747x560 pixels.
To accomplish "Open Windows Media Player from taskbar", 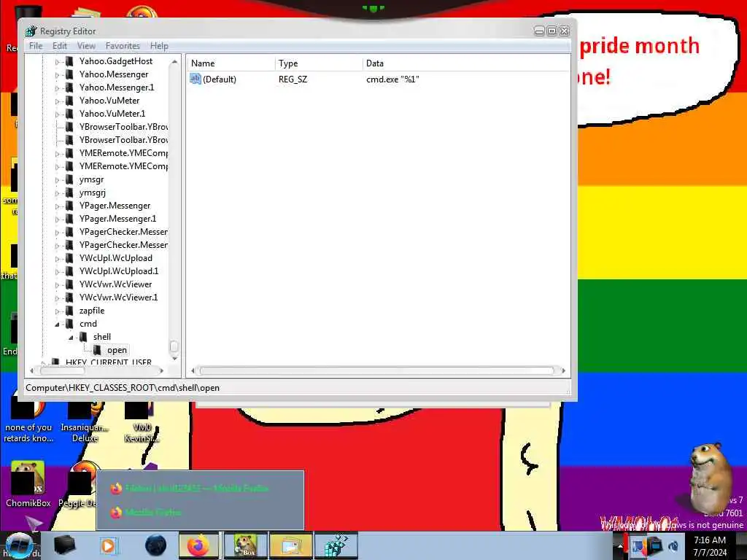I will pos(108,545).
